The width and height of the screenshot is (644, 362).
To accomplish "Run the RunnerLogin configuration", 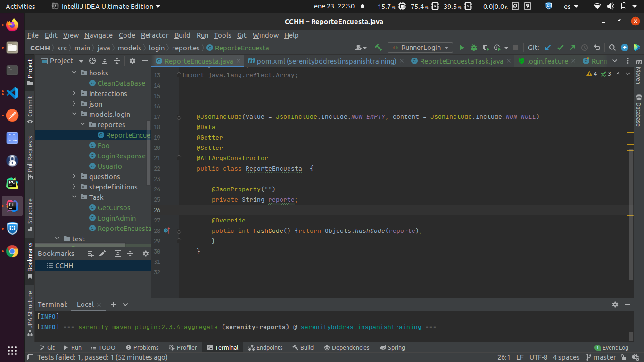I will [462, 48].
